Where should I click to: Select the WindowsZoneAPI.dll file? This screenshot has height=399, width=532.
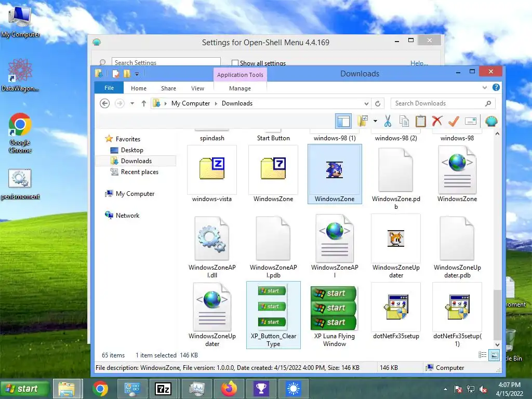pyautogui.click(x=212, y=246)
